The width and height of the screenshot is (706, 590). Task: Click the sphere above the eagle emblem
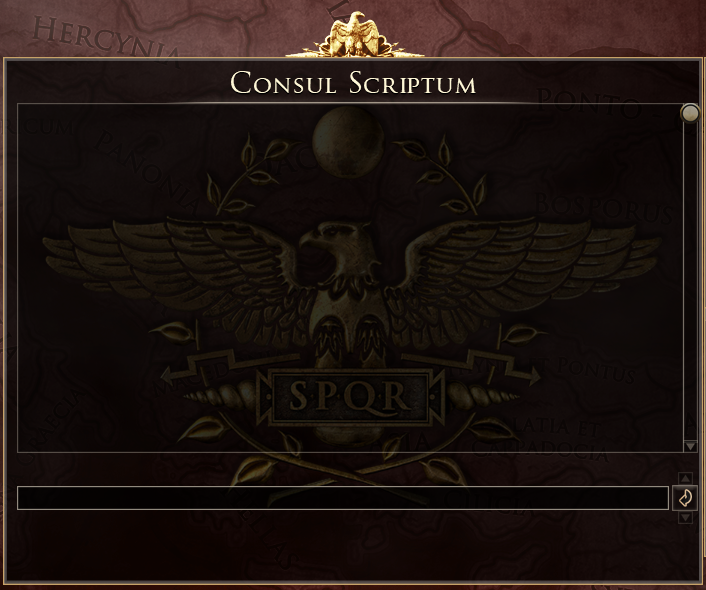[x=348, y=142]
